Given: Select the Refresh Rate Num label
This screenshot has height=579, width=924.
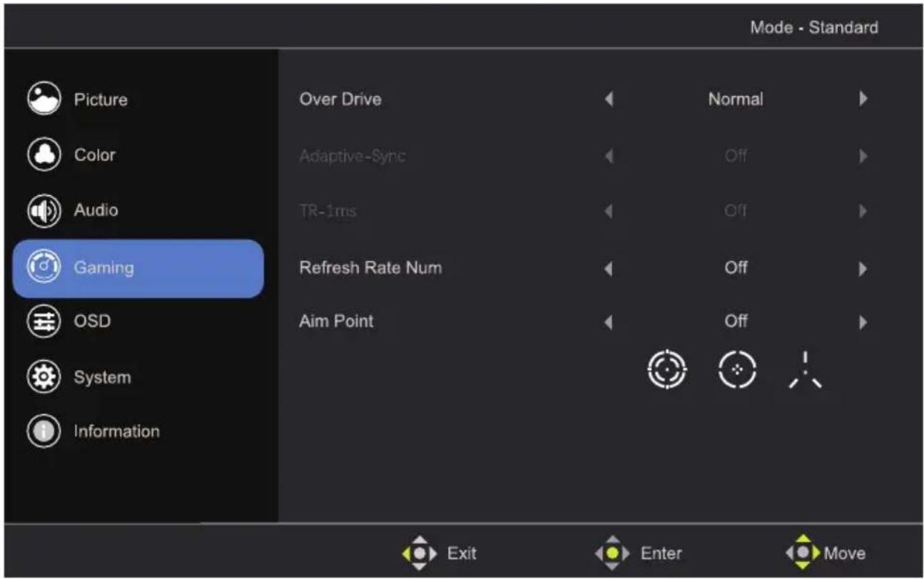Looking at the screenshot, I should click(370, 268).
